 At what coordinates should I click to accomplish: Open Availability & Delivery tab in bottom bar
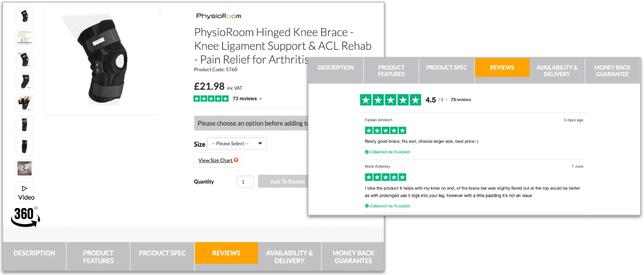click(x=289, y=257)
